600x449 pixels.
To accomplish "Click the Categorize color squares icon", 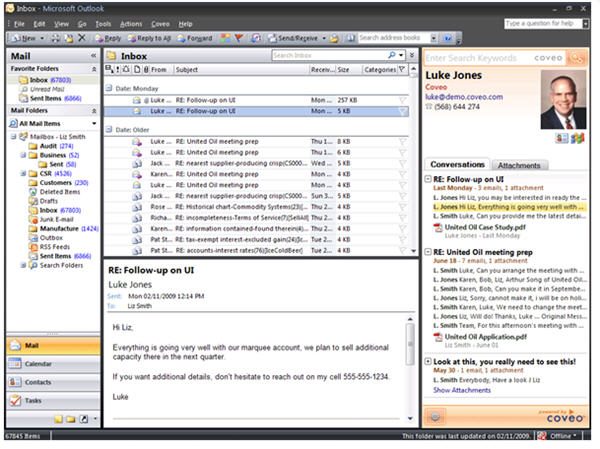I will coord(225,38).
